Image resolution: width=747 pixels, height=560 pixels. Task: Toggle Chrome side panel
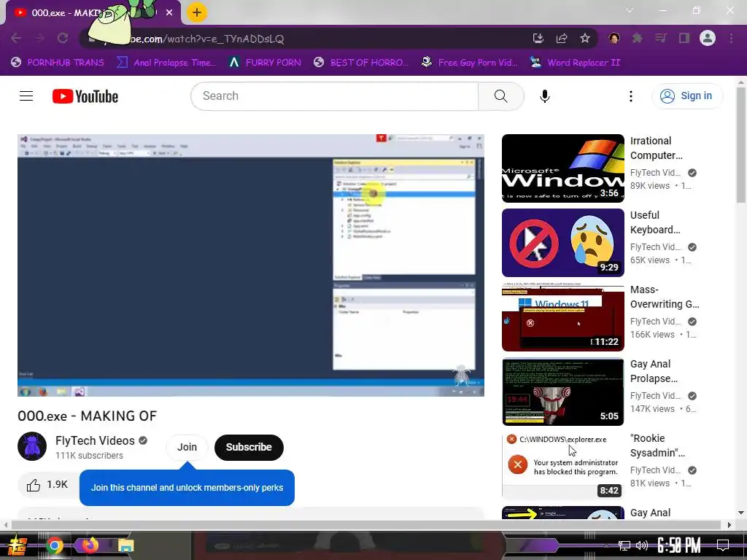point(684,38)
